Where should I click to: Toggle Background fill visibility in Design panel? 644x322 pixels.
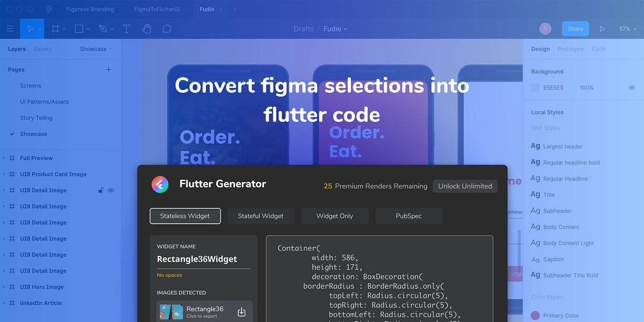(632, 87)
